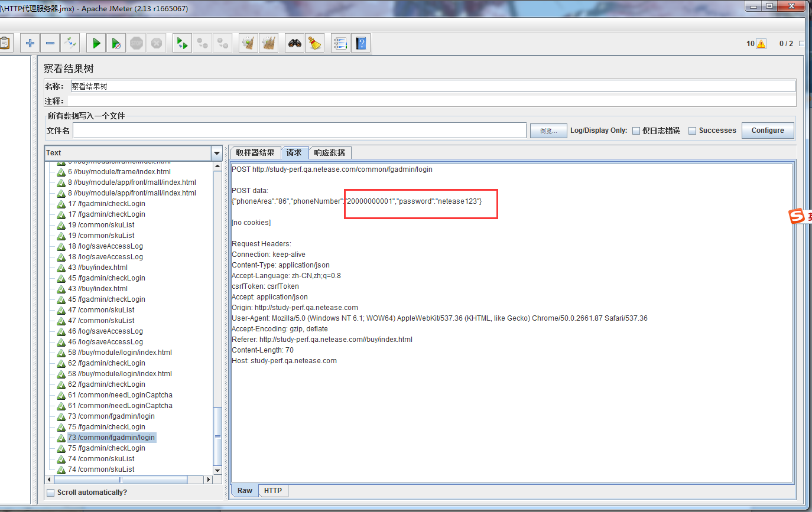
Task: Click the Reset Search yellow broom icon
Action: point(315,43)
